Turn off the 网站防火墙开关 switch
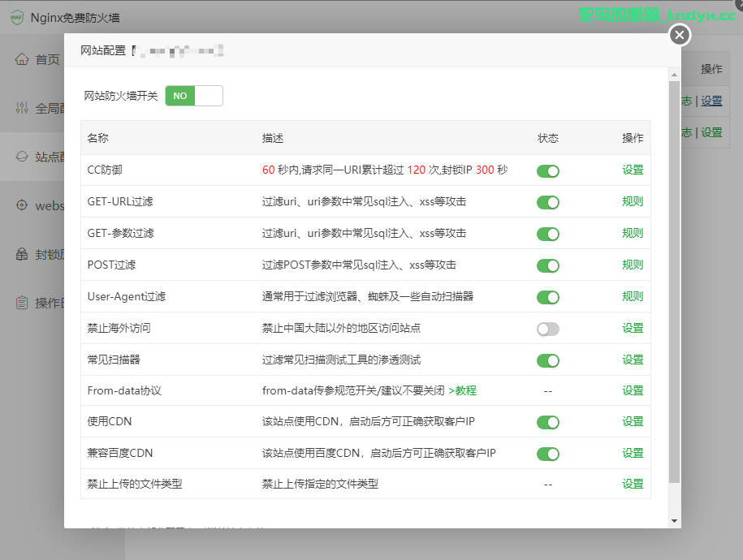Screen dimensions: 743x560 pyautogui.click(x=194, y=94)
